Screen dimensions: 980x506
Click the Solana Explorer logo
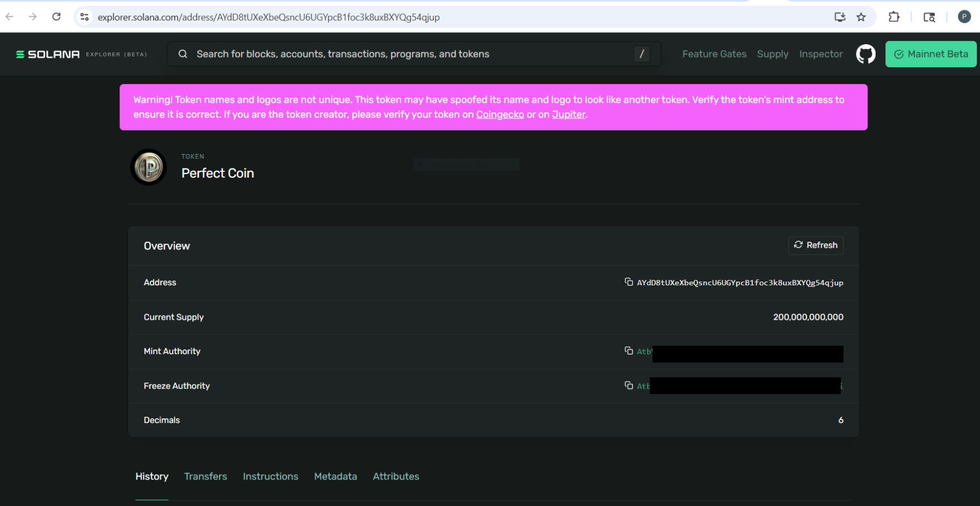click(x=48, y=54)
